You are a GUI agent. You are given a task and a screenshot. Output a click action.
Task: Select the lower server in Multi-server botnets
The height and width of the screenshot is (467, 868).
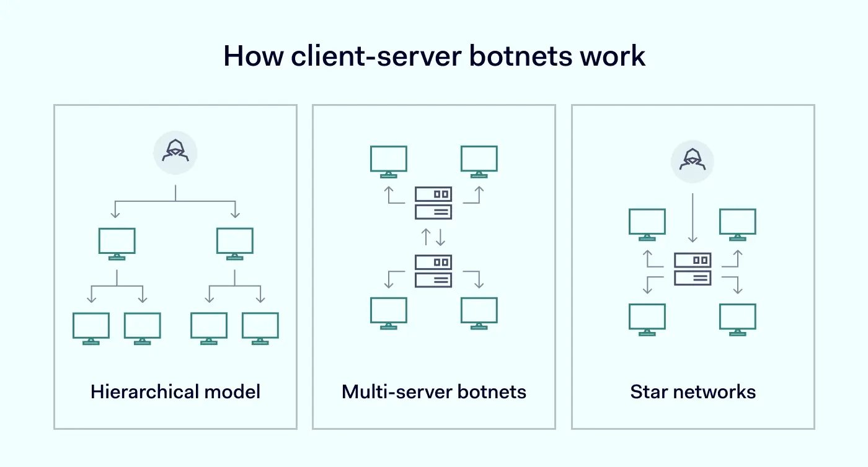pos(433,271)
